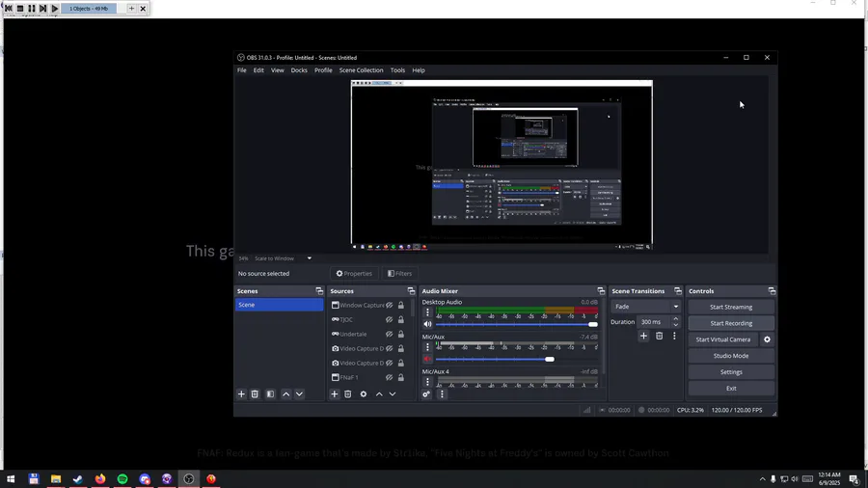Screen dimensions: 868x488
Task: Move source up arrow in Sources dock
Action: [379, 393]
